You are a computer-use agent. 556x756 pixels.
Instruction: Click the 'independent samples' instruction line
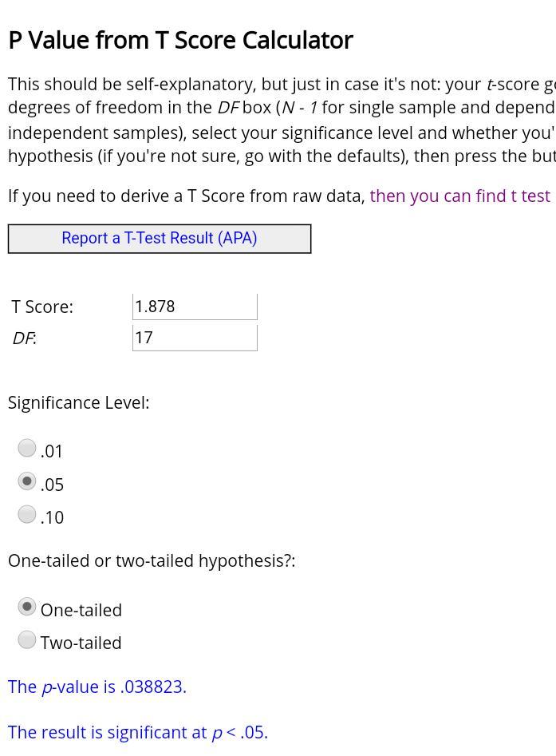point(96,133)
